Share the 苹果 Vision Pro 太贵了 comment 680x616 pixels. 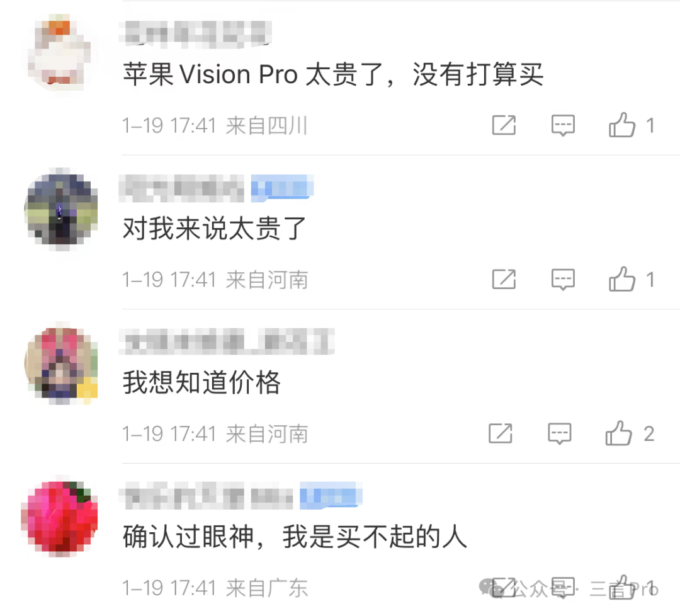tap(504, 125)
